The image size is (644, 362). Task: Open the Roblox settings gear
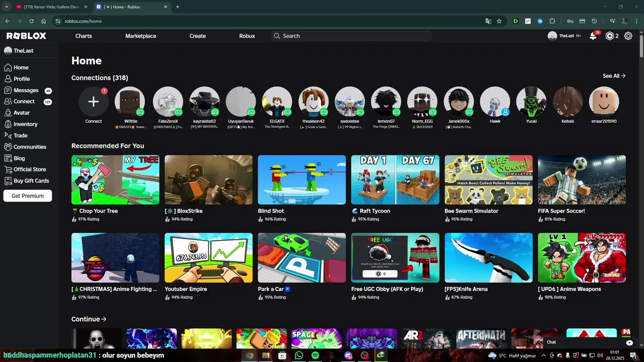click(628, 36)
